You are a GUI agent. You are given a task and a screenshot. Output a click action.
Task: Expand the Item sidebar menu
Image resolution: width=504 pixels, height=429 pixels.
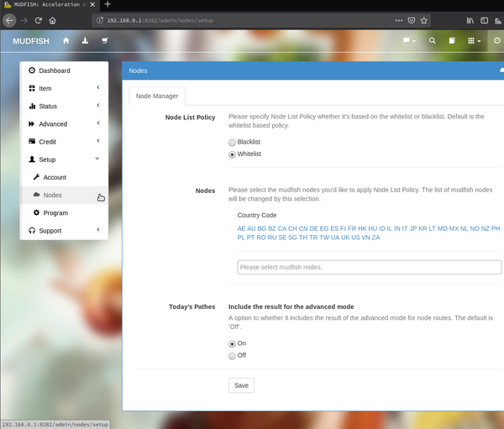pyautogui.click(x=64, y=88)
